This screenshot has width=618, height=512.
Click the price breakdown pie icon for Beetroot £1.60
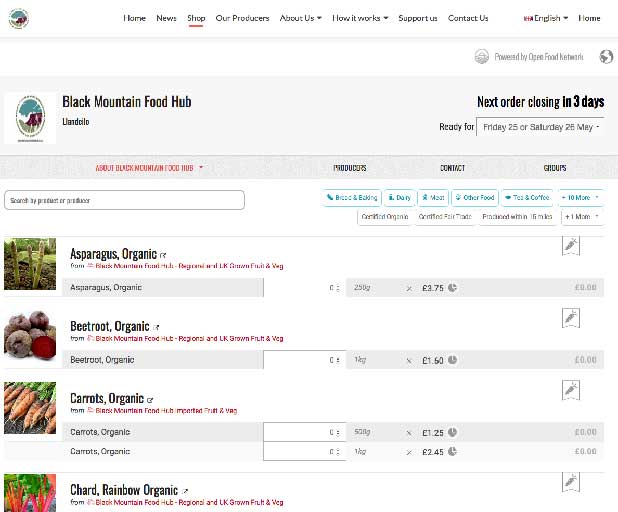pyautogui.click(x=452, y=359)
